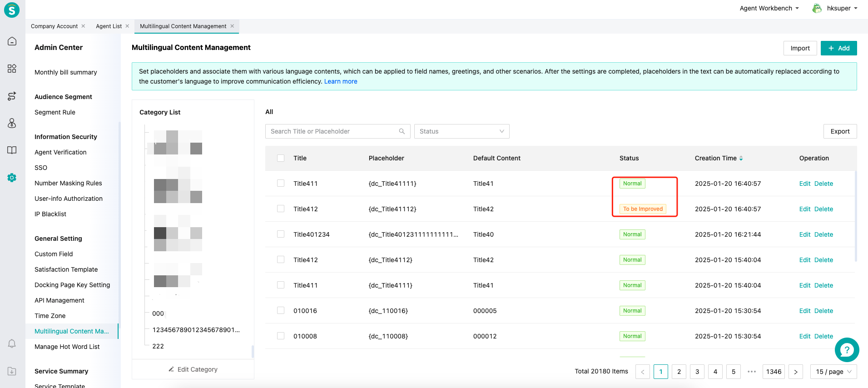Open the agent person icon in sidebar

click(12, 123)
